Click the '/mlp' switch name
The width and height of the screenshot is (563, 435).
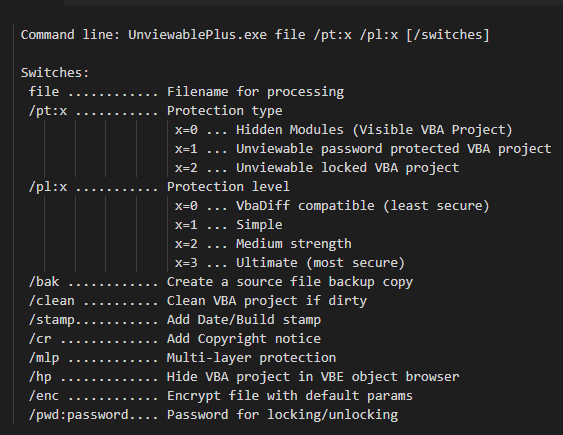coord(44,358)
